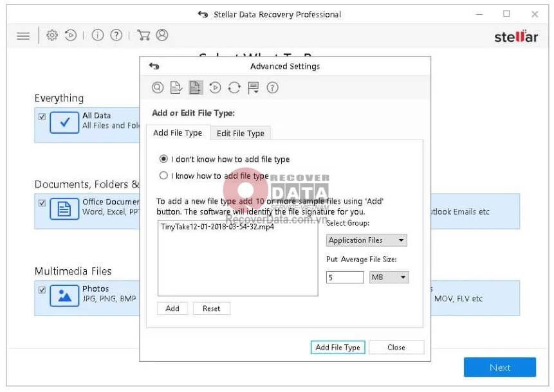Image resolution: width=554 pixels, height=392 pixels.
Task: Click the 'Select Group:' label
Action: click(347, 223)
